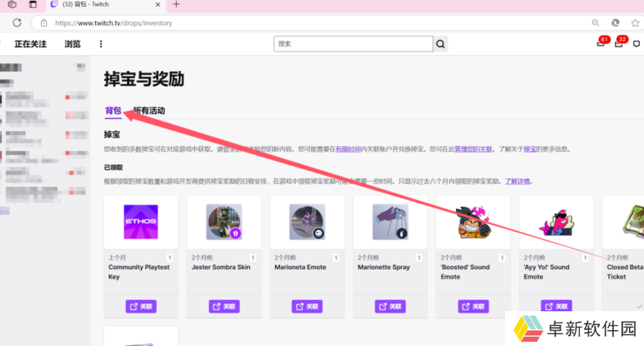This screenshot has width=644, height=346.
Task: Open the browser workspaces icon
Action: [x=12, y=5]
